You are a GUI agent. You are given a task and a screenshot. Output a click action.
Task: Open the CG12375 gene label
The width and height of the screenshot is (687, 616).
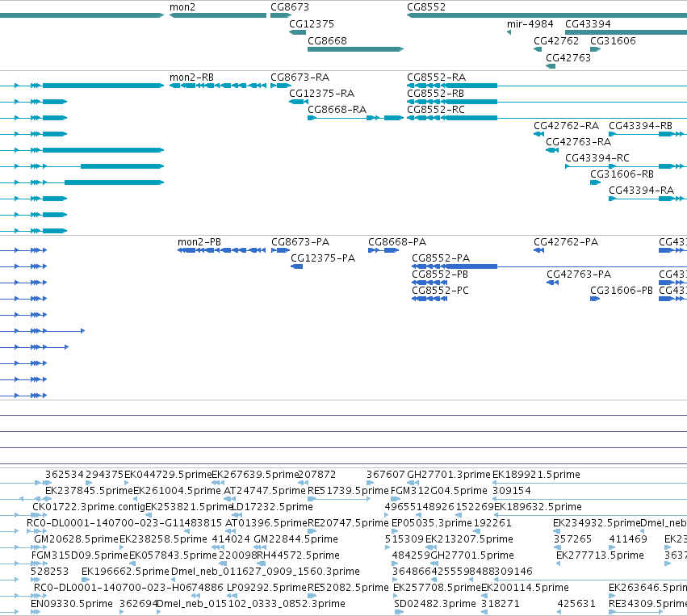(x=312, y=23)
